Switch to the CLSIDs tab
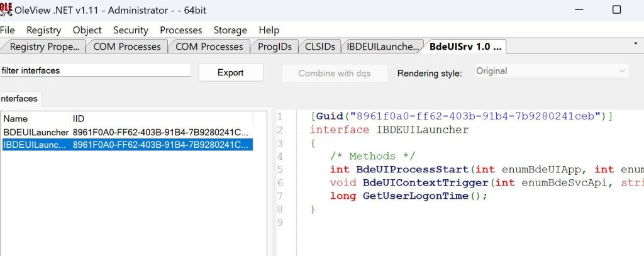This screenshot has height=256, width=644. (320, 47)
